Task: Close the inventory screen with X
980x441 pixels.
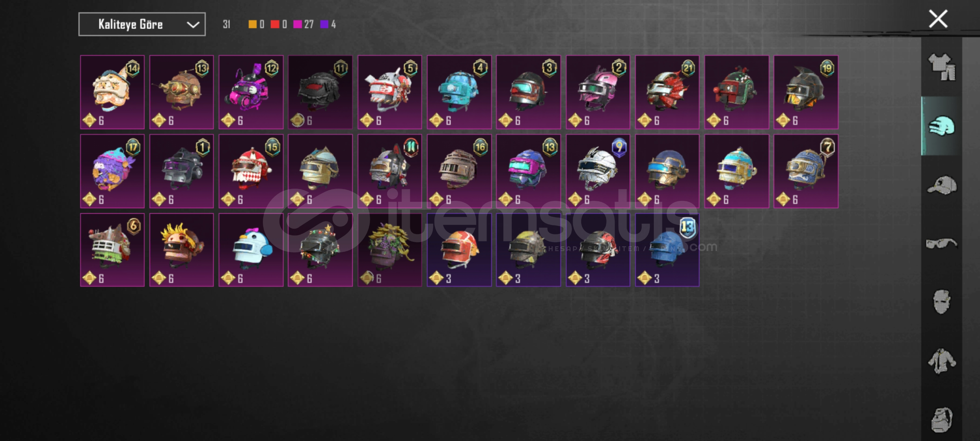Action: (x=938, y=19)
